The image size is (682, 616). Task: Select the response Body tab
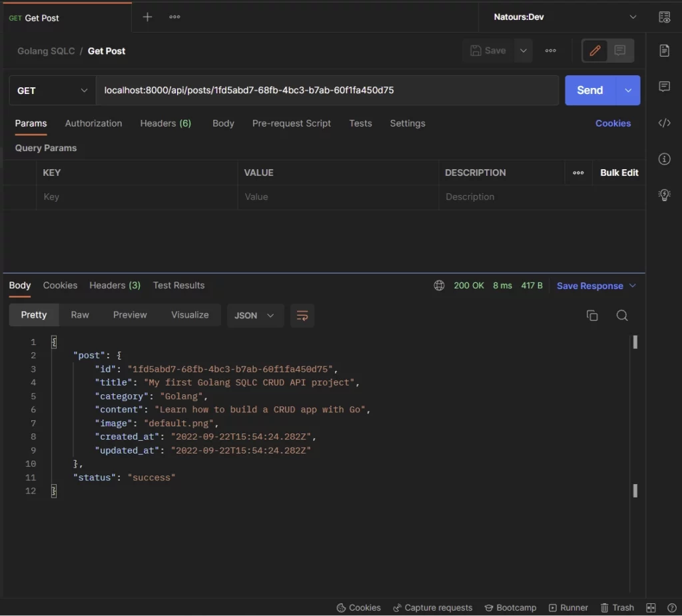(x=20, y=286)
